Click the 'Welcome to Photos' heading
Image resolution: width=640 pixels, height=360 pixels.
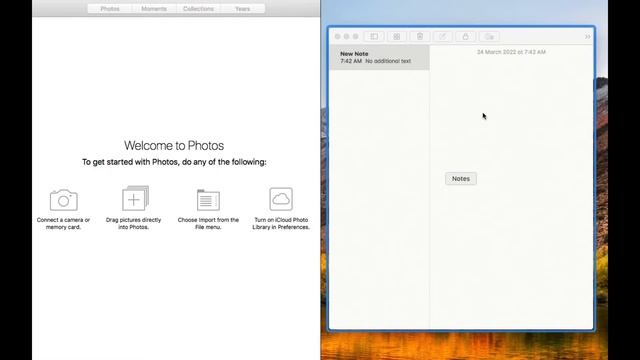tap(174, 146)
